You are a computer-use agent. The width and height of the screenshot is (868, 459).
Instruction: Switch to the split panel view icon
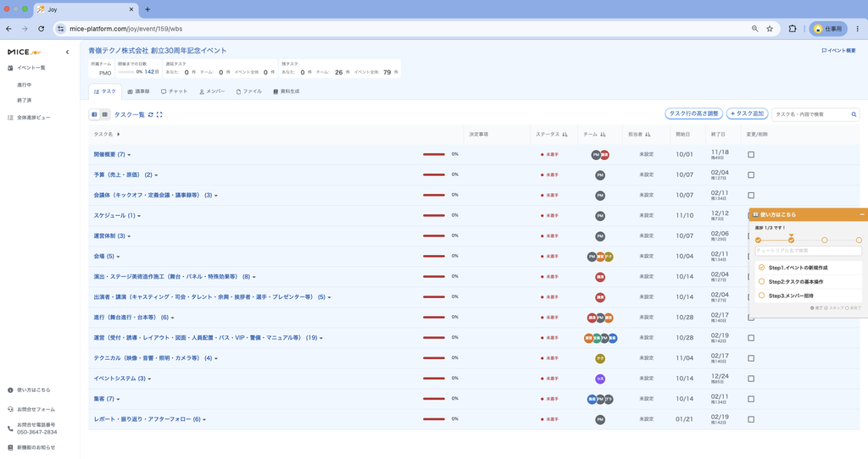94,114
